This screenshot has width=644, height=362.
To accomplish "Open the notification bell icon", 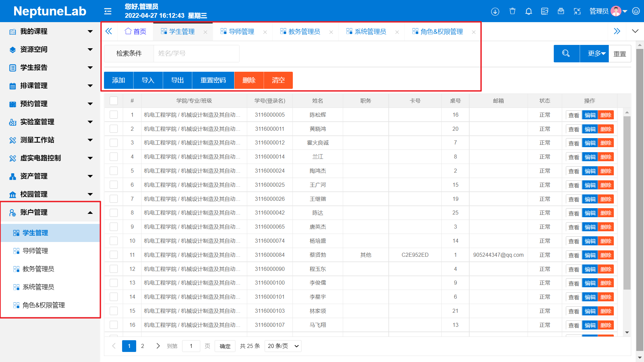I will [529, 11].
